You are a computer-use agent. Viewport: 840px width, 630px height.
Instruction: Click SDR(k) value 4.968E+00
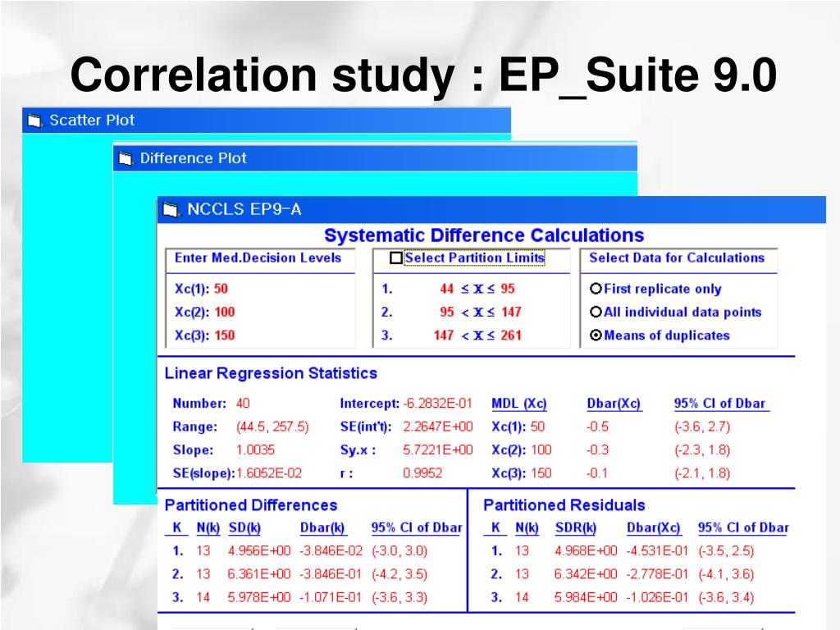click(x=586, y=550)
